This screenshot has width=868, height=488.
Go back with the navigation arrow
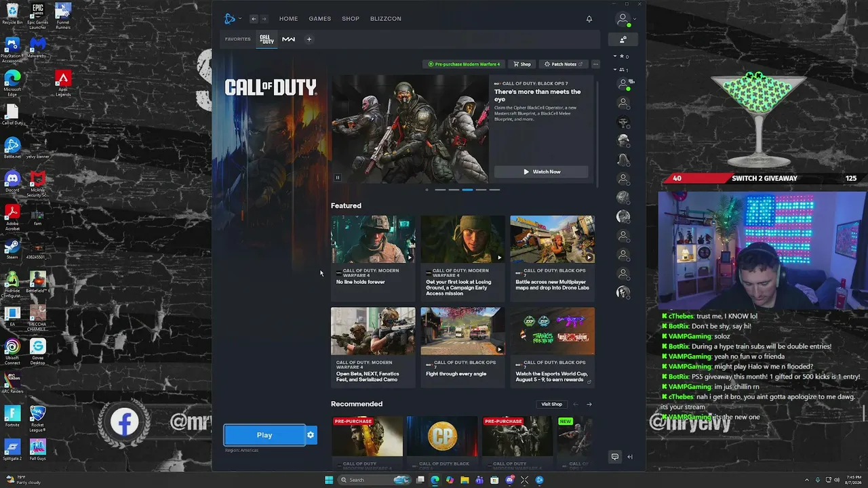point(254,19)
